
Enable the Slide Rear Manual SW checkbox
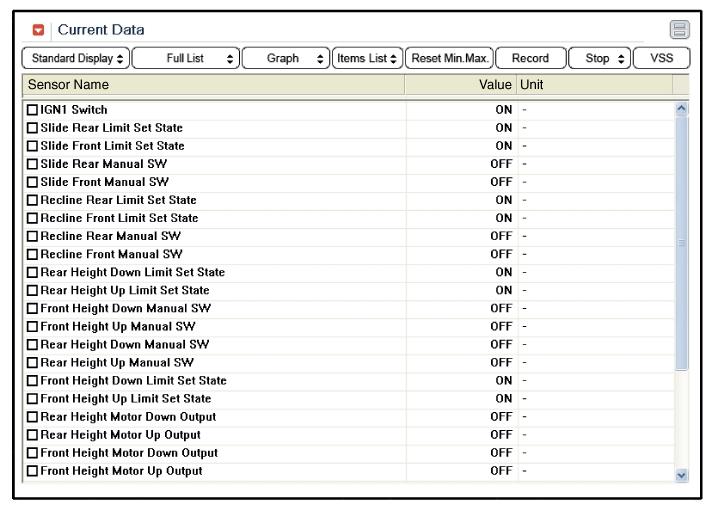(x=33, y=164)
